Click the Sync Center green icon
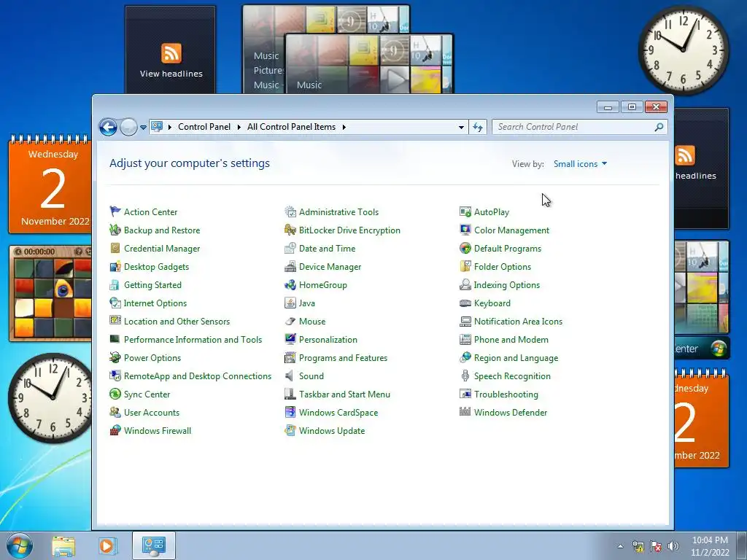This screenshot has height=560, width=747. [115, 394]
